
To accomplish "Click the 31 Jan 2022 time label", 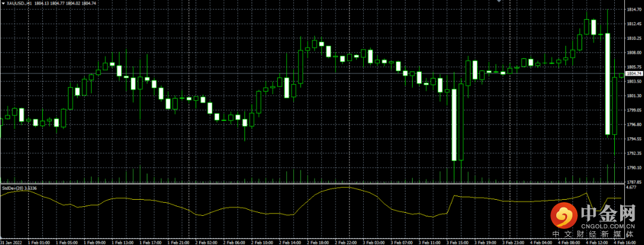I will 10,242.
